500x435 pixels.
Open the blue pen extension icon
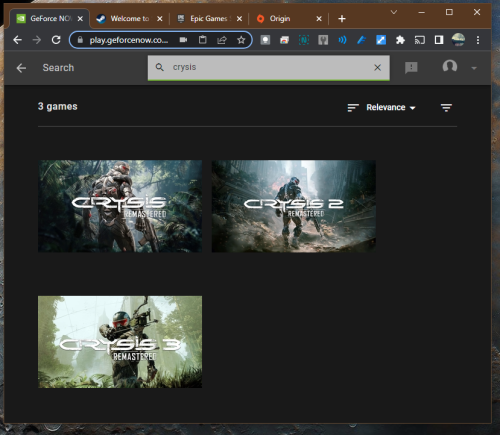(362, 40)
